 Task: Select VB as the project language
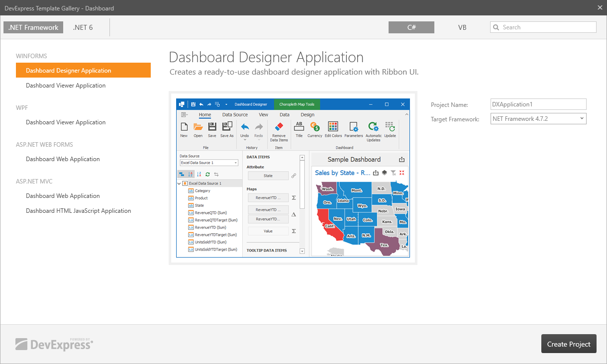point(462,27)
